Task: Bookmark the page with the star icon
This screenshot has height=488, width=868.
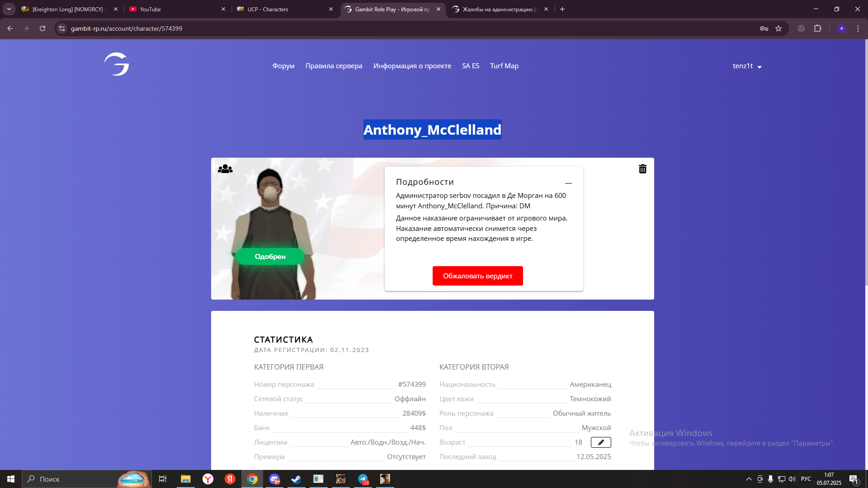Action: (x=778, y=28)
